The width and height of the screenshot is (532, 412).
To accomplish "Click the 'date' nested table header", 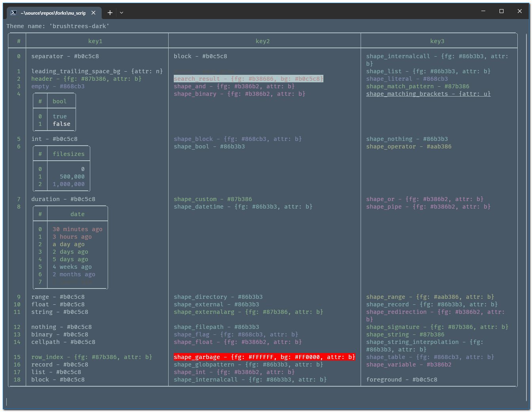I will (78, 214).
